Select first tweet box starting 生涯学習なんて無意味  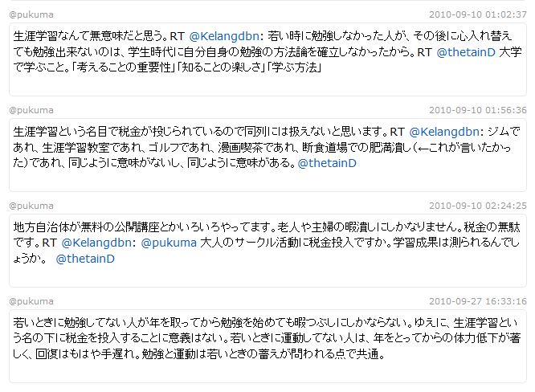[x=267, y=59]
